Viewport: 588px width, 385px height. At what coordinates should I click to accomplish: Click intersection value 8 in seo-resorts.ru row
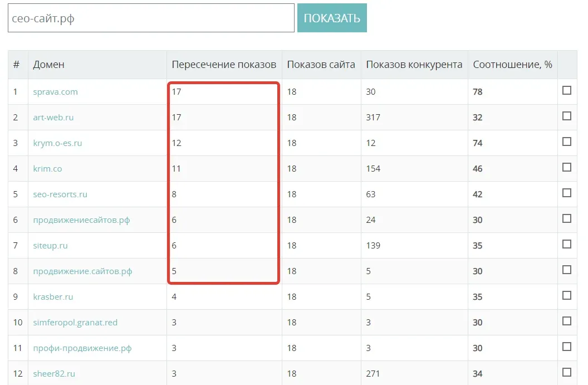174,194
